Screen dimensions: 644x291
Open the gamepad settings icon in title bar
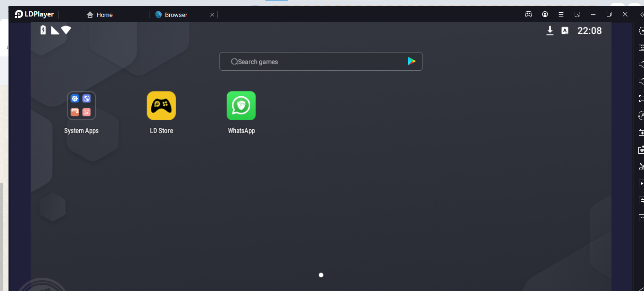(x=528, y=14)
